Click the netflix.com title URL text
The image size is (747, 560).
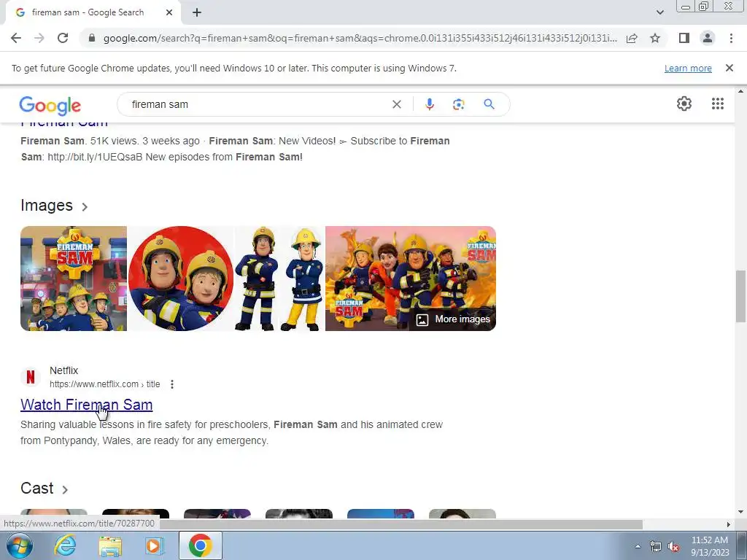[105, 384]
